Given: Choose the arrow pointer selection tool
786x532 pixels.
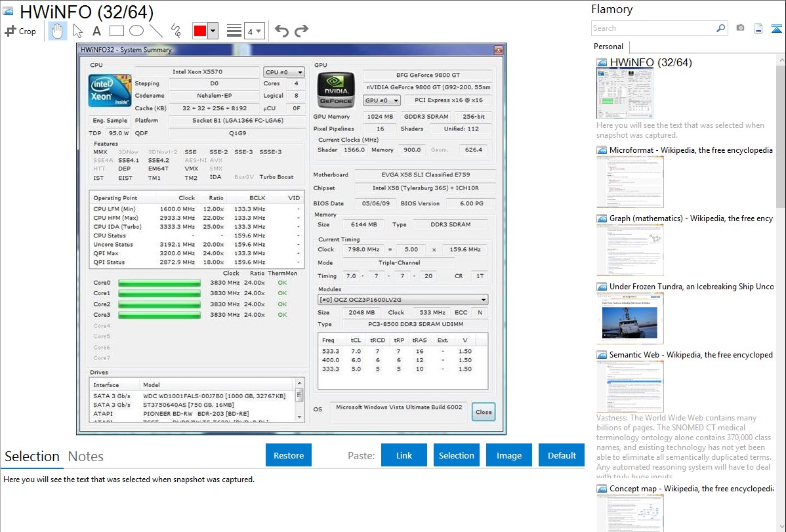Looking at the screenshot, I should tap(77, 31).
